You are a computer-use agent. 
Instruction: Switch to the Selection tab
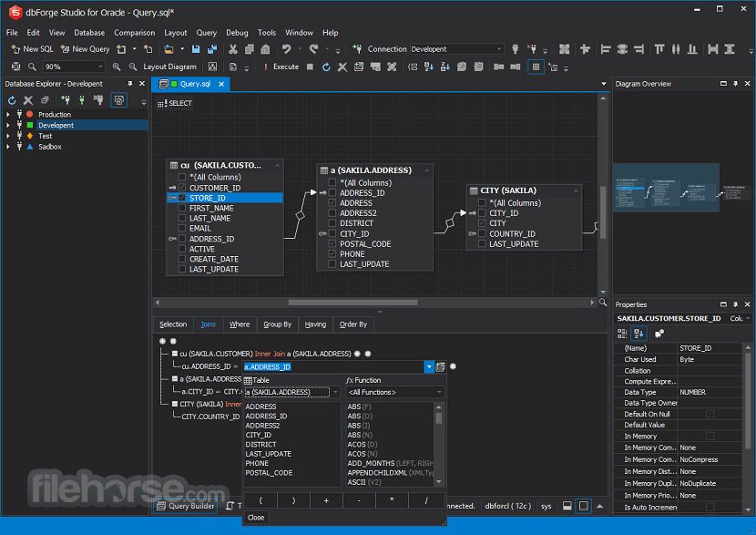point(173,324)
